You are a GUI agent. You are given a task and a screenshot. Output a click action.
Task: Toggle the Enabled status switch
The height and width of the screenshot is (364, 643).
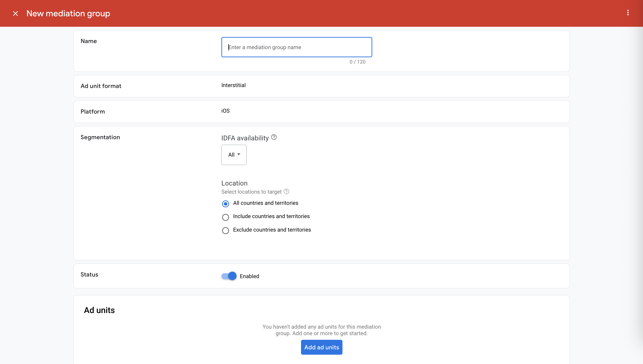[229, 276]
